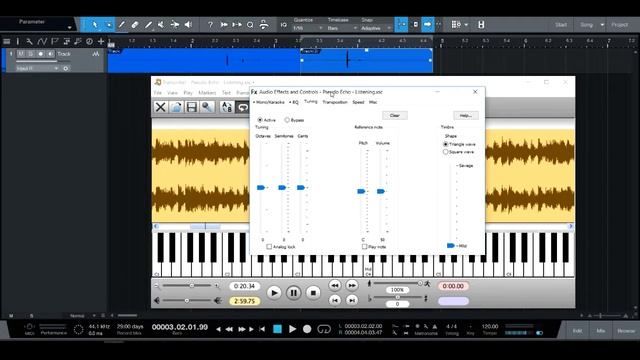Open the Transcribe View menu
The image size is (640, 360).
(x=172, y=93)
